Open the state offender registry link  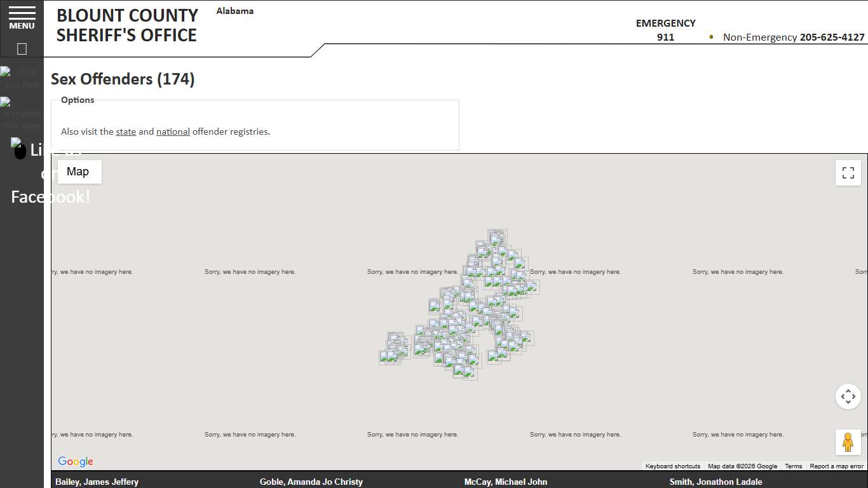126,132
